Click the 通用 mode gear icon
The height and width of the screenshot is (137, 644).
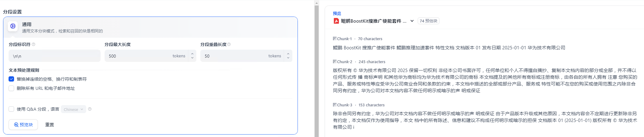(13, 26)
